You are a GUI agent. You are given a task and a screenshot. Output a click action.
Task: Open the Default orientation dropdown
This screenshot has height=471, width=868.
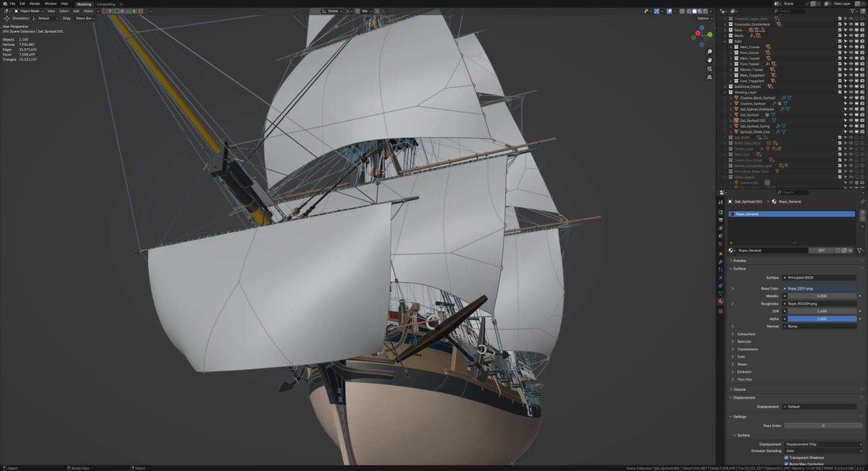click(x=46, y=18)
